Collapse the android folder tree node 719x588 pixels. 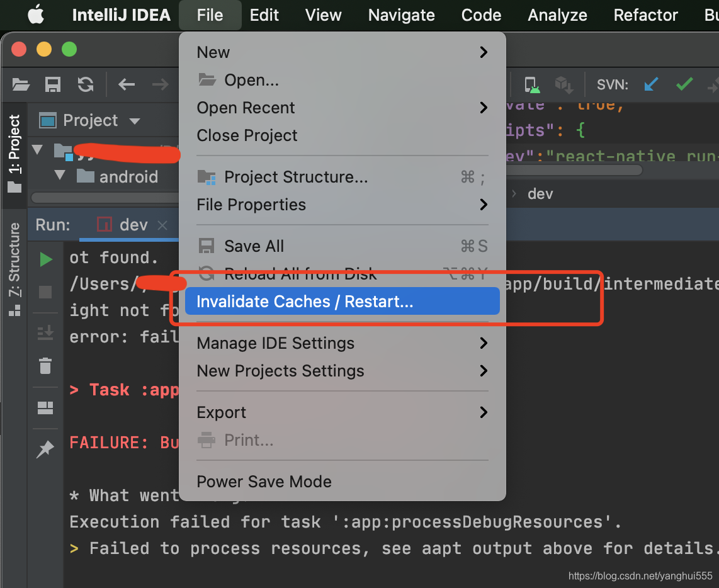pos(60,175)
